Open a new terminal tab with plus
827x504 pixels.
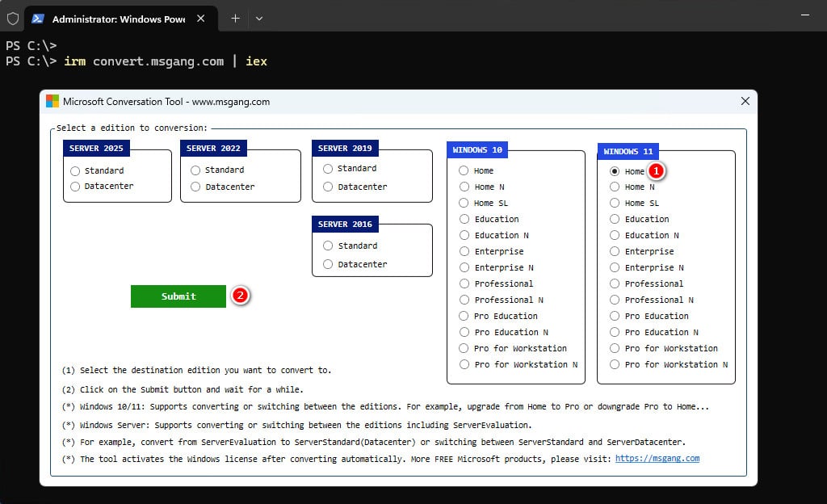(x=235, y=19)
